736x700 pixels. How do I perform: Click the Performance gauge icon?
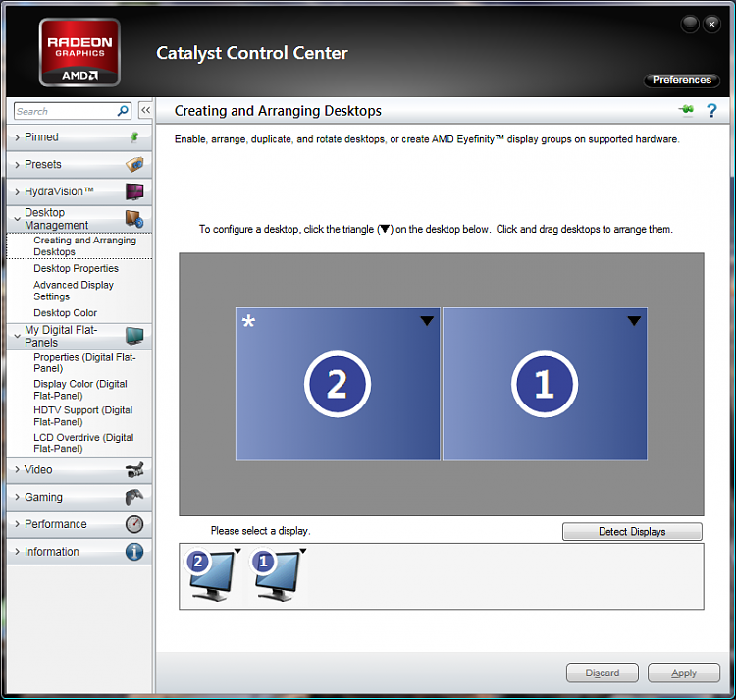pyautogui.click(x=134, y=524)
